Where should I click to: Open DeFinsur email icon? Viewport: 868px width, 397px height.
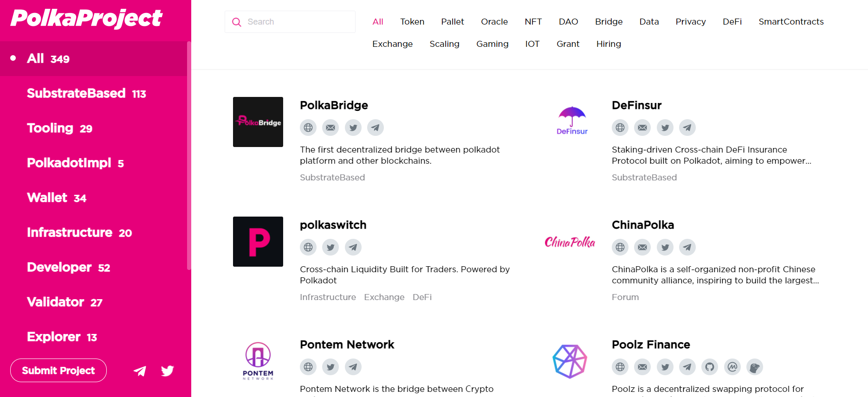[x=642, y=128]
